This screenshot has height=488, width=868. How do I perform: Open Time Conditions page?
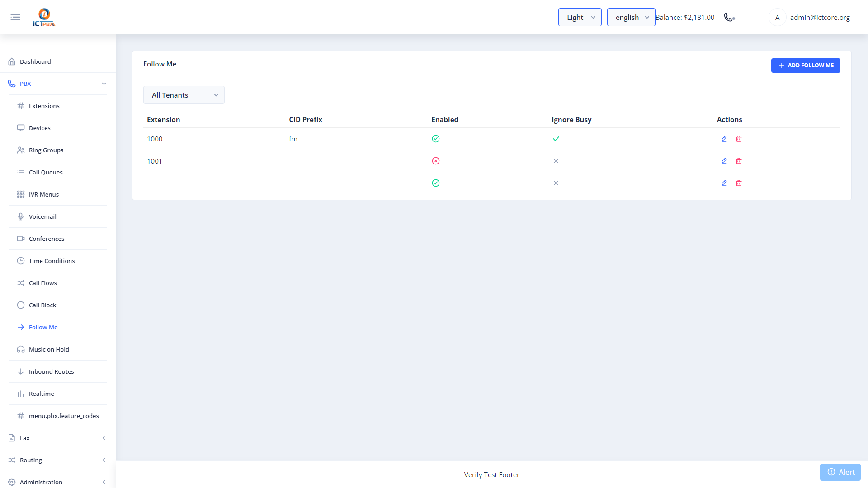click(58, 261)
